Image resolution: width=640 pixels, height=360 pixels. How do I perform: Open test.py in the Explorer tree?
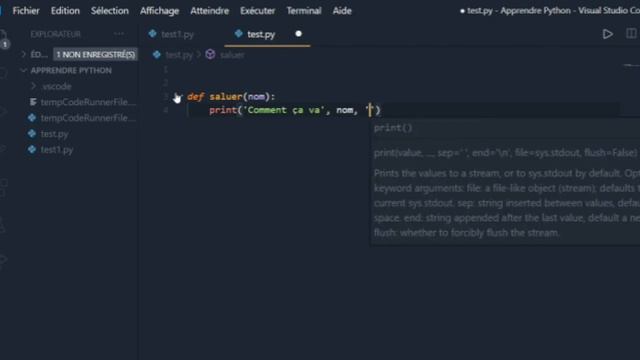click(54, 134)
